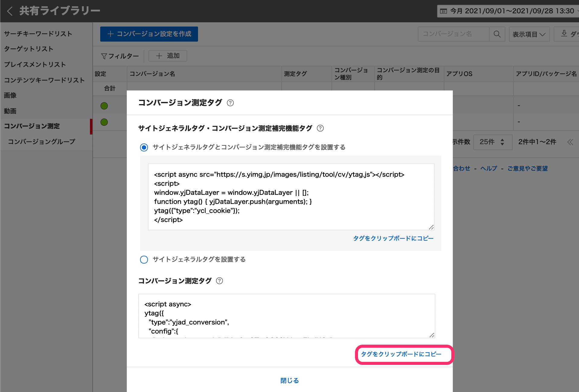Click the search magnifier icon

[x=497, y=34]
